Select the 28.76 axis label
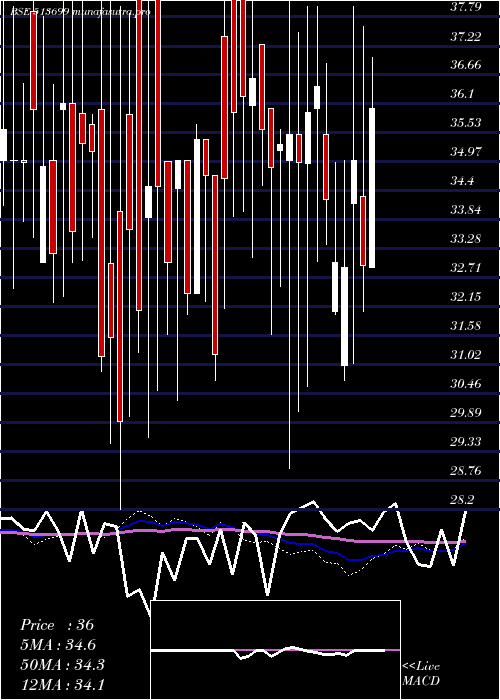This screenshot has height=700, width=500. [466, 470]
